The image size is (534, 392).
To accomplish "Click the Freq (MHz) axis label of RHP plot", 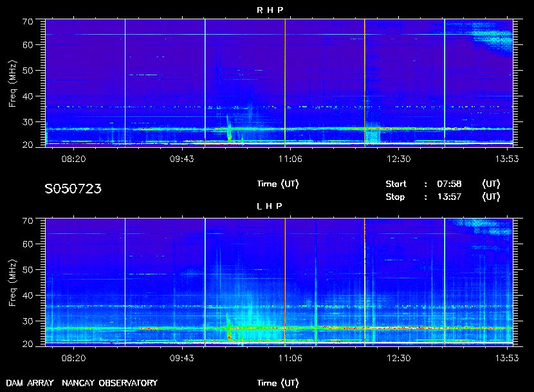I will click(x=13, y=84).
